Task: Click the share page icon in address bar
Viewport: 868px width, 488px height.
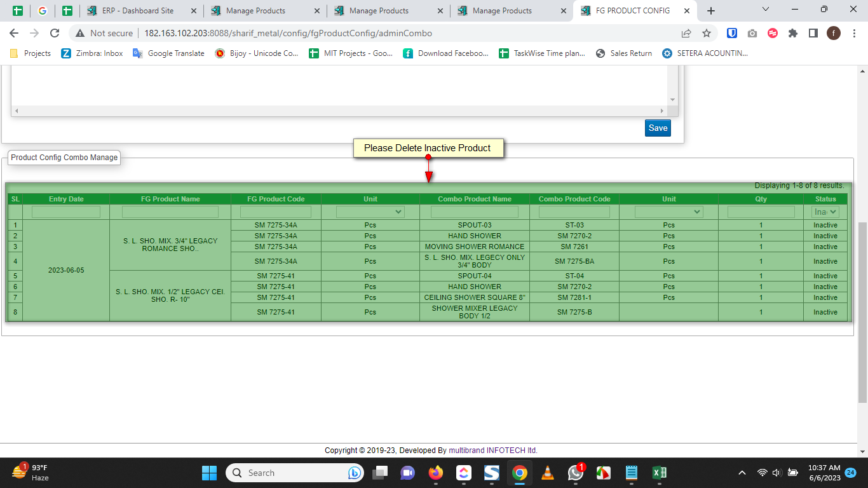Action: 686,33
